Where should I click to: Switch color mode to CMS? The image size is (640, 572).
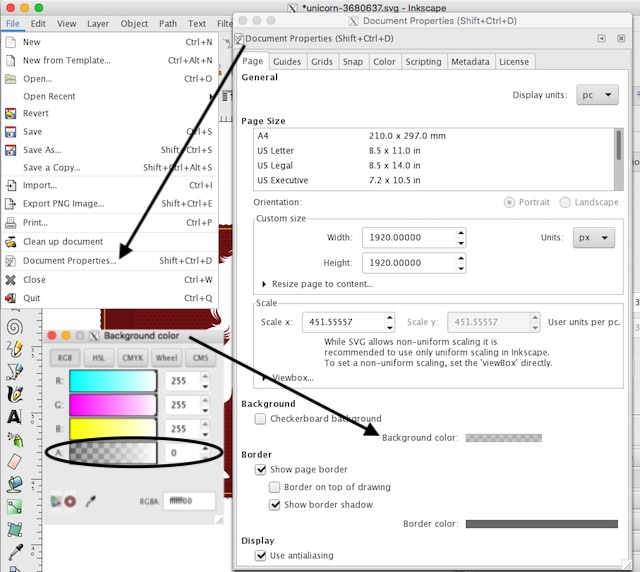[x=200, y=358]
